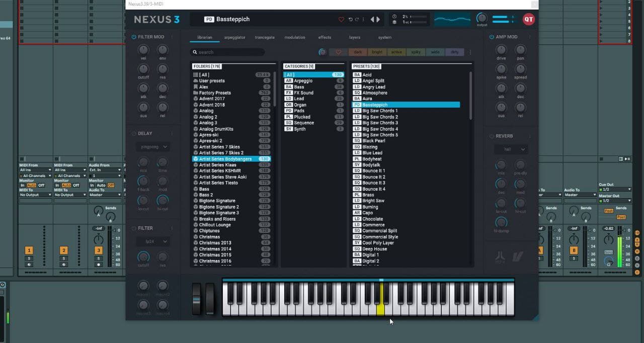Open the FILTER MOD options menu dots
The width and height of the screenshot is (644, 343).
tap(172, 37)
